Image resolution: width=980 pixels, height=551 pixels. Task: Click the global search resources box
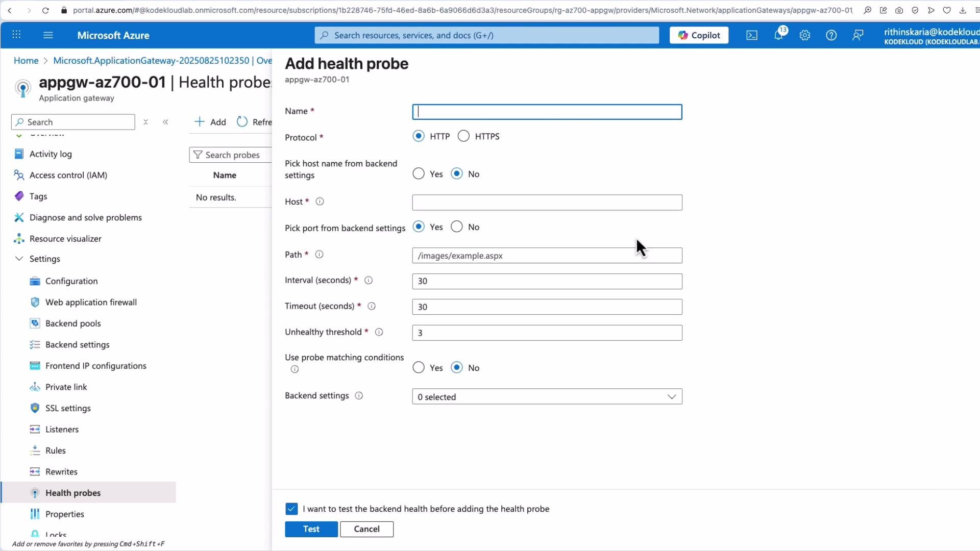coord(487,35)
